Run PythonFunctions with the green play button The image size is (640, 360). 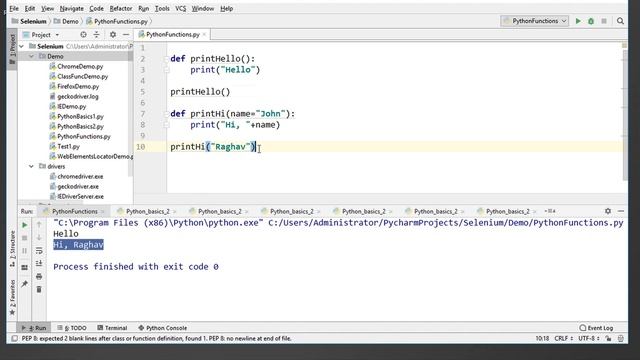[578, 21]
